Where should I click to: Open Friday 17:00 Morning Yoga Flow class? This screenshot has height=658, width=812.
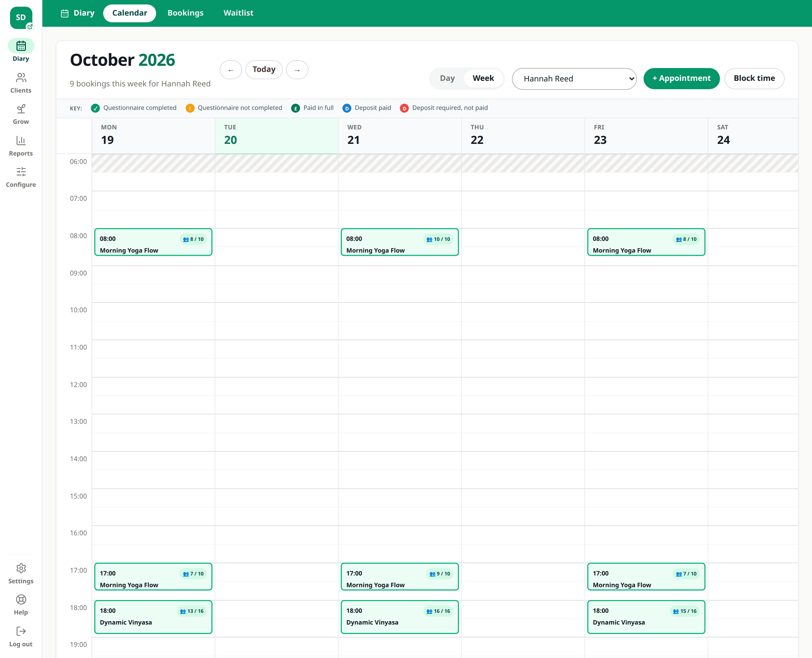646,577
